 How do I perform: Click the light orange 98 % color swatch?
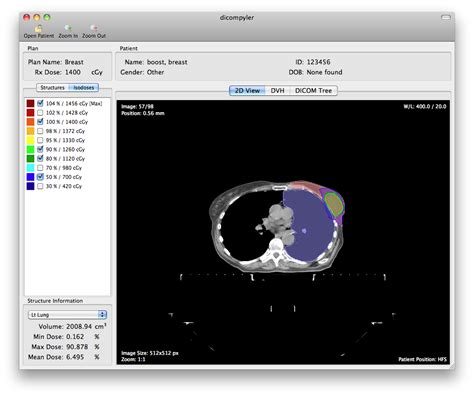[31, 131]
